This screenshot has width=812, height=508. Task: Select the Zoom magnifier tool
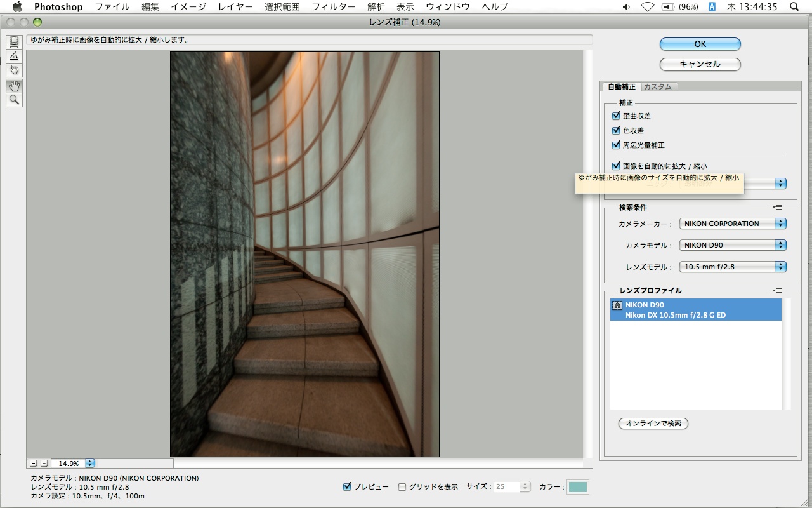pyautogui.click(x=14, y=100)
